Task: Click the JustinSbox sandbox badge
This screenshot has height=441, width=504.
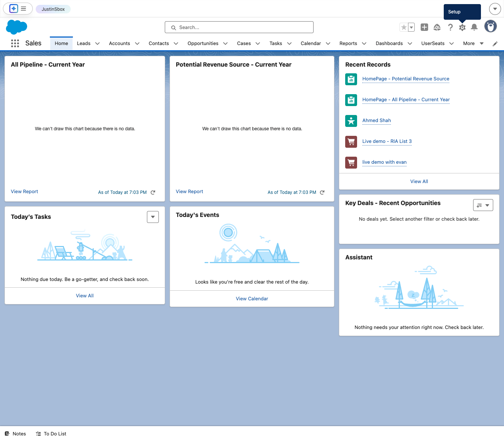Action: [x=53, y=9]
